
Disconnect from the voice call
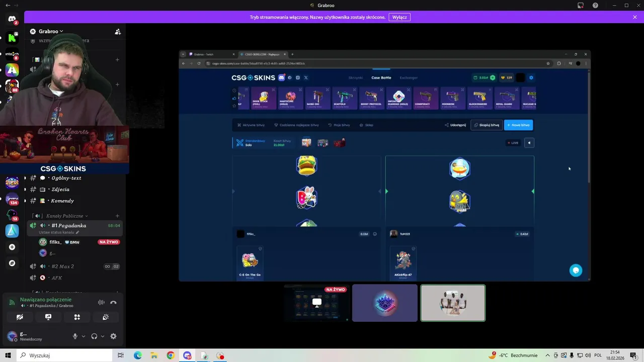tap(113, 302)
